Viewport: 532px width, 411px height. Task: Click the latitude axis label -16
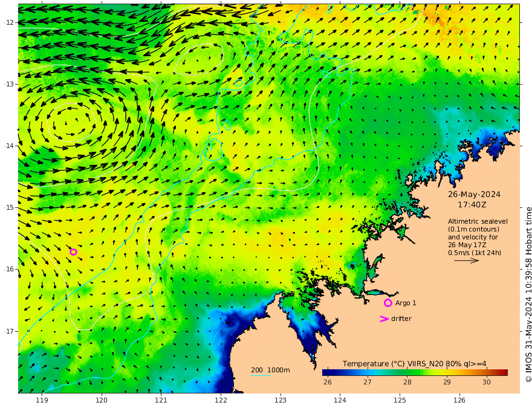click(9, 269)
